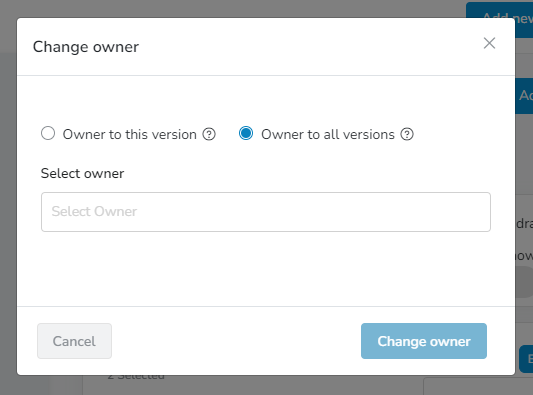Image resolution: width=533 pixels, height=395 pixels.
Task: Close the Change owner dialog with X
Action: click(x=489, y=43)
